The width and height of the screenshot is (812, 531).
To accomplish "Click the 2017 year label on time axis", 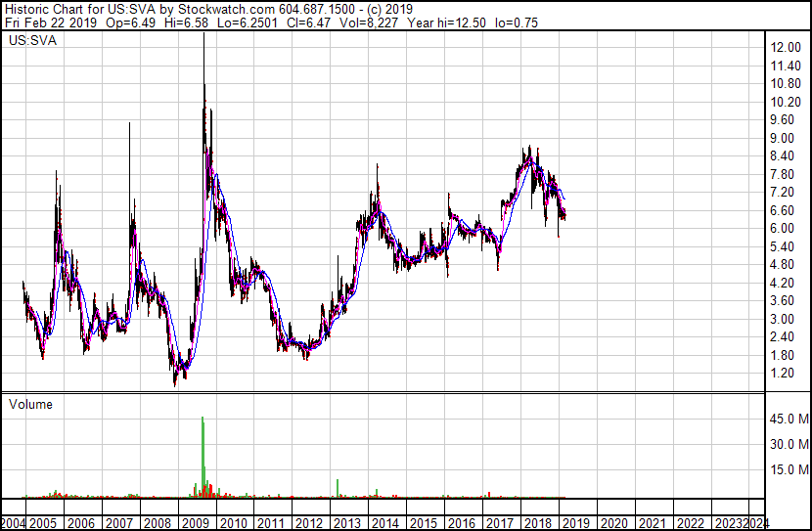I will pos(500,523).
